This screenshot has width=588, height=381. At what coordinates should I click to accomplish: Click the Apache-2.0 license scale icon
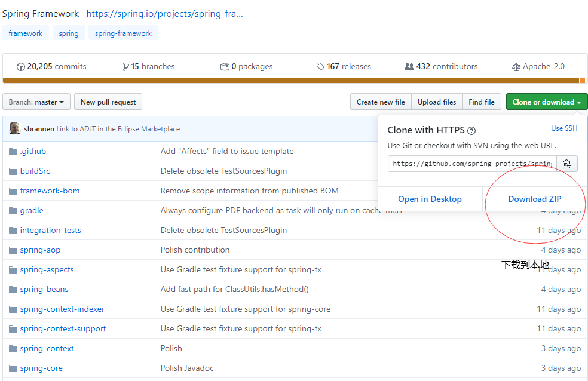pos(516,67)
